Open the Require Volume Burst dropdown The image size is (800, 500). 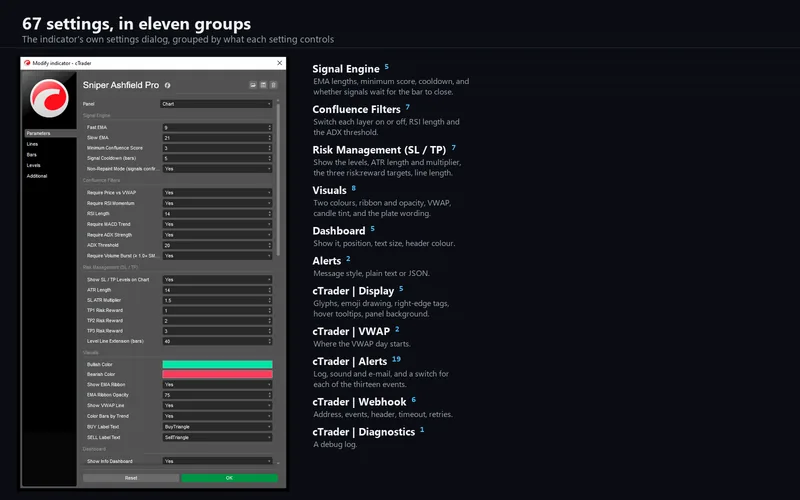217,256
